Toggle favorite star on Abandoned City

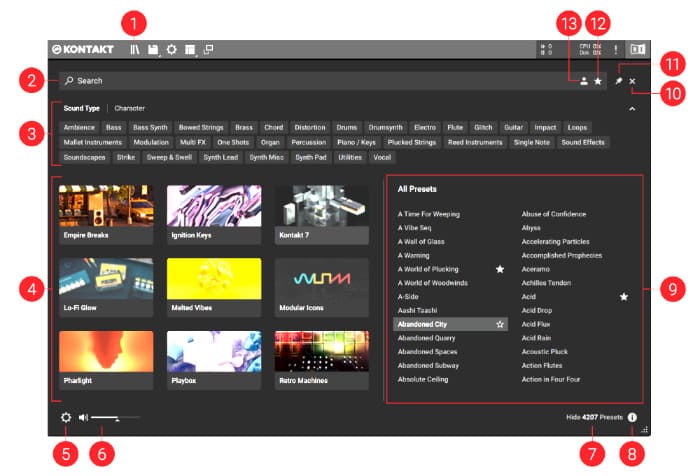coord(500,324)
